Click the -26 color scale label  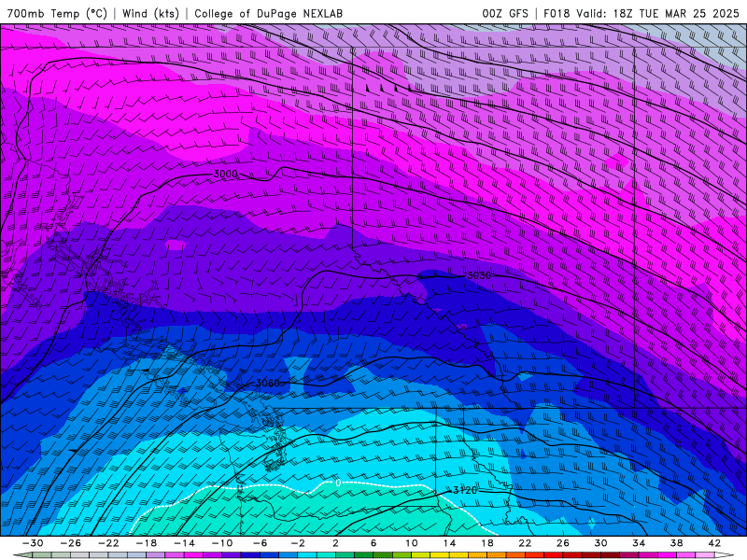(x=71, y=543)
